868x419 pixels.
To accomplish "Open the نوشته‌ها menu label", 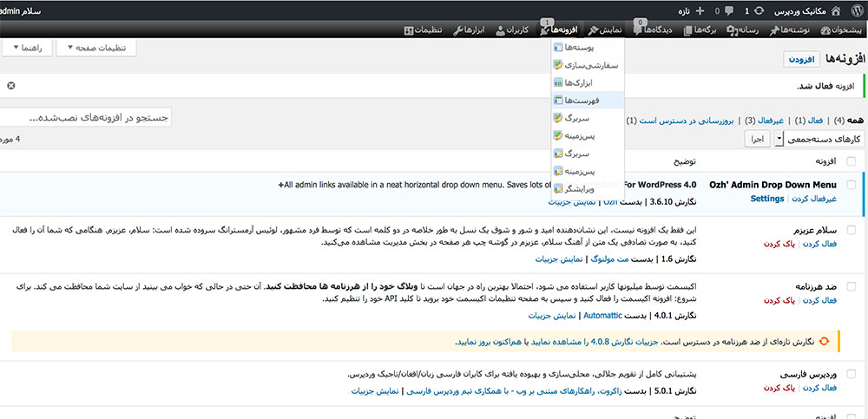I will coord(794,30).
